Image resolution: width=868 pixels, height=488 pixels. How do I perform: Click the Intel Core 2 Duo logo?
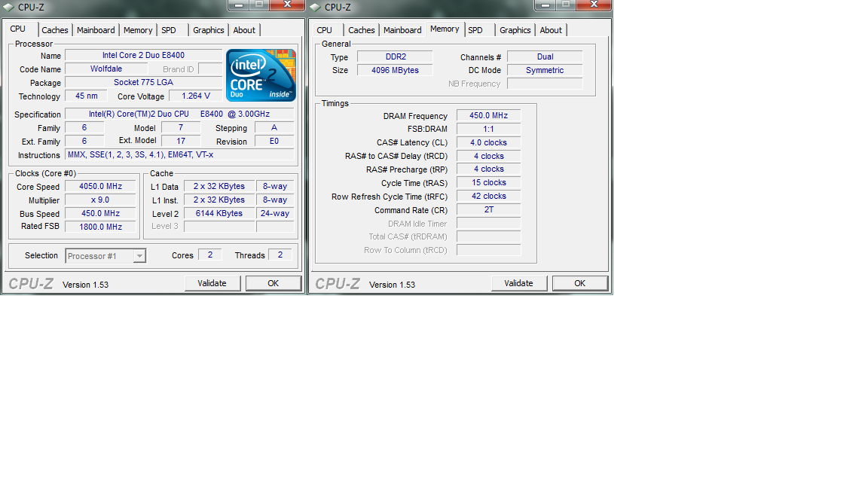point(261,75)
